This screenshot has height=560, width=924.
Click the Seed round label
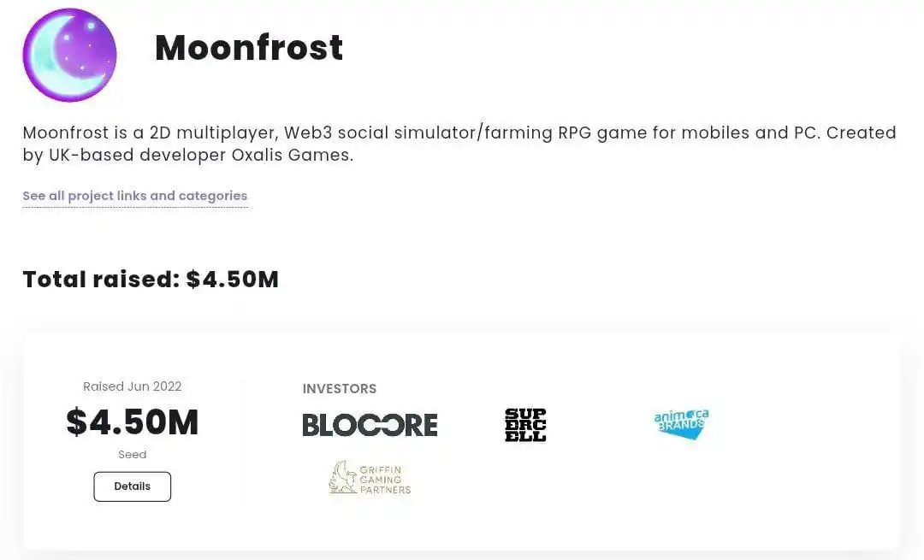132,455
